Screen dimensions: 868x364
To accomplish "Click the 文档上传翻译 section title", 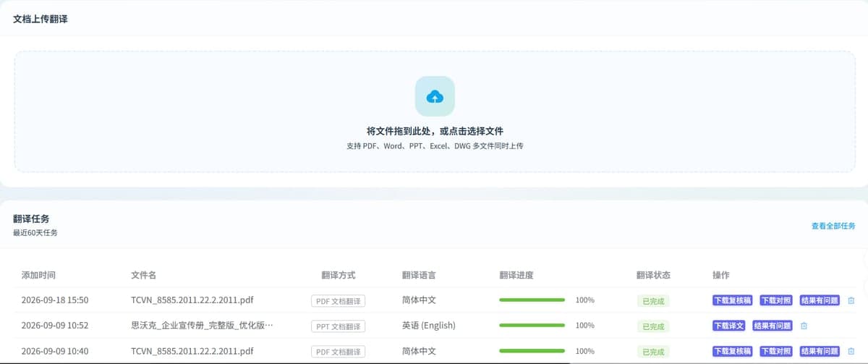I will click(x=41, y=19).
